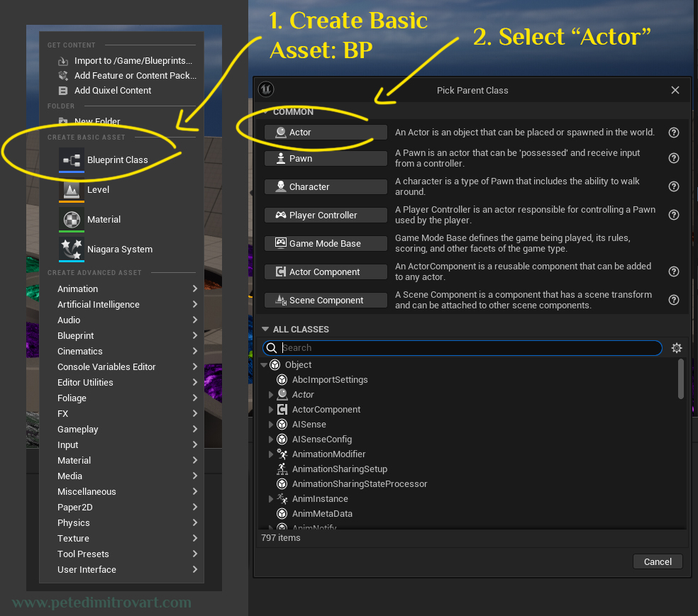This screenshot has width=698, height=616.
Task: Expand the Actor tree node
Action: [x=271, y=395]
